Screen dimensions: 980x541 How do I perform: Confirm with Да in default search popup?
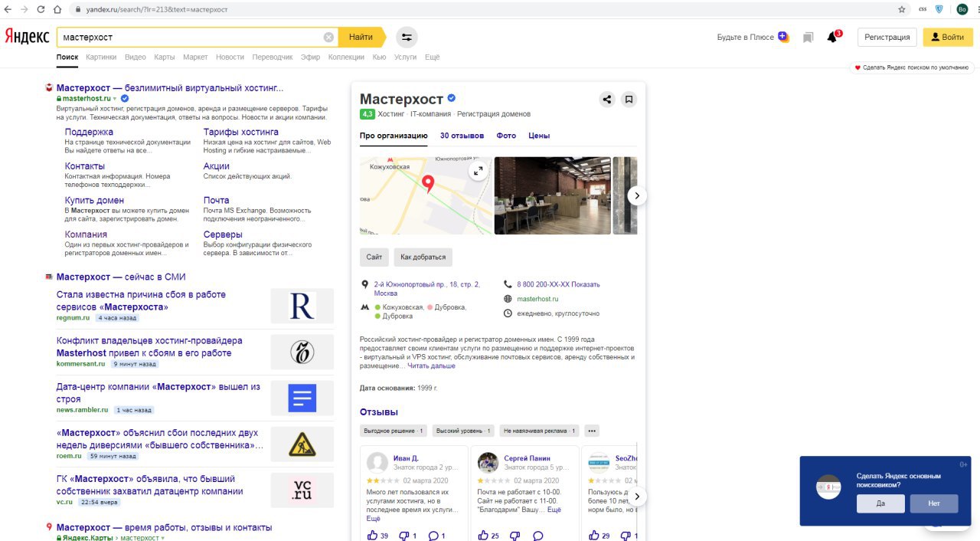(x=880, y=503)
